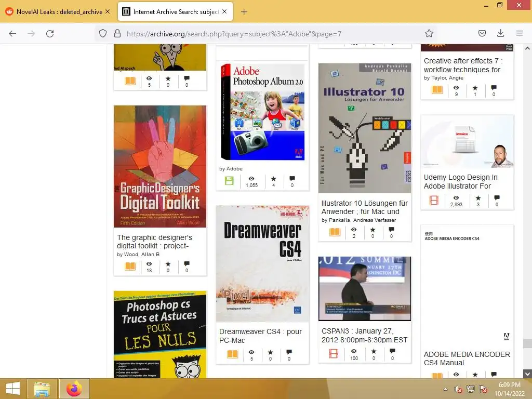Open the Creative after effects 7 title link
Image resolution: width=532 pixels, height=399 pixels.
pyautogui.click(x=463, y=65)
